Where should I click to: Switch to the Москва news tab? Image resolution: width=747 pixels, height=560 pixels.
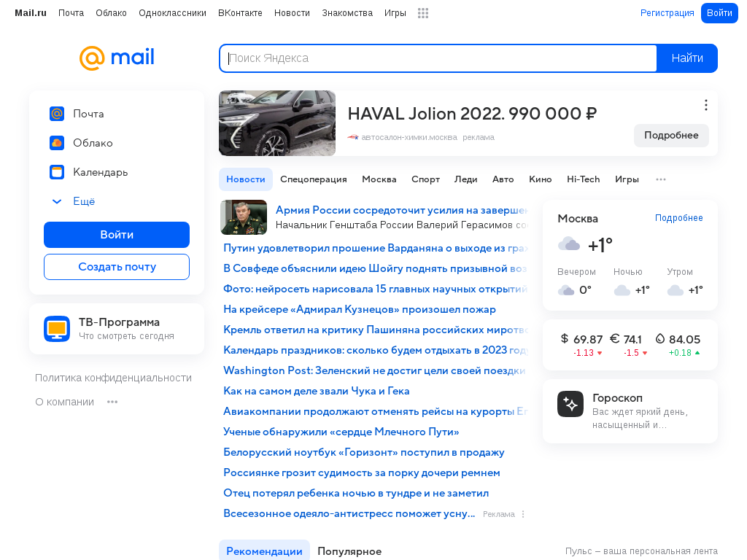[379, 179]
